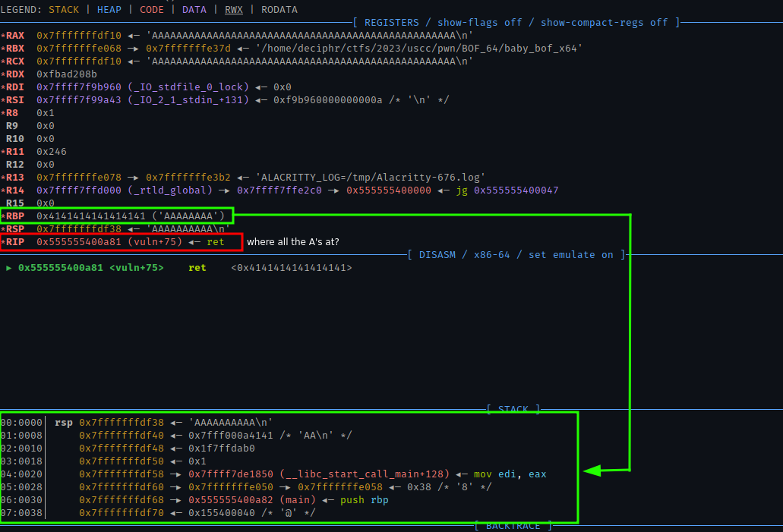This screenshot has width=783, height=532.
Task: Click ALACRITTY_LOG string in R13 row
Action: (370, 177)
